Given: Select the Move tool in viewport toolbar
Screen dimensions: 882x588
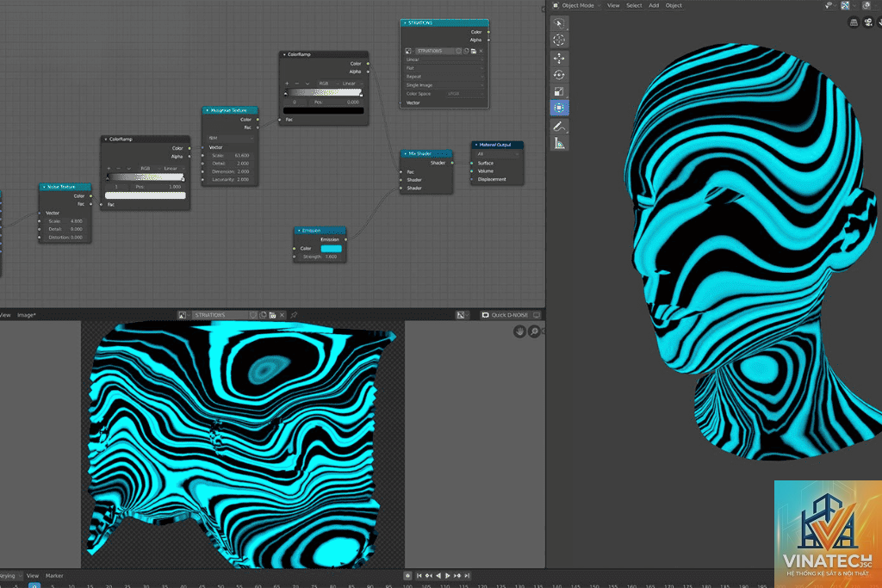Looking at the screenshot, I should pos(558,59).
